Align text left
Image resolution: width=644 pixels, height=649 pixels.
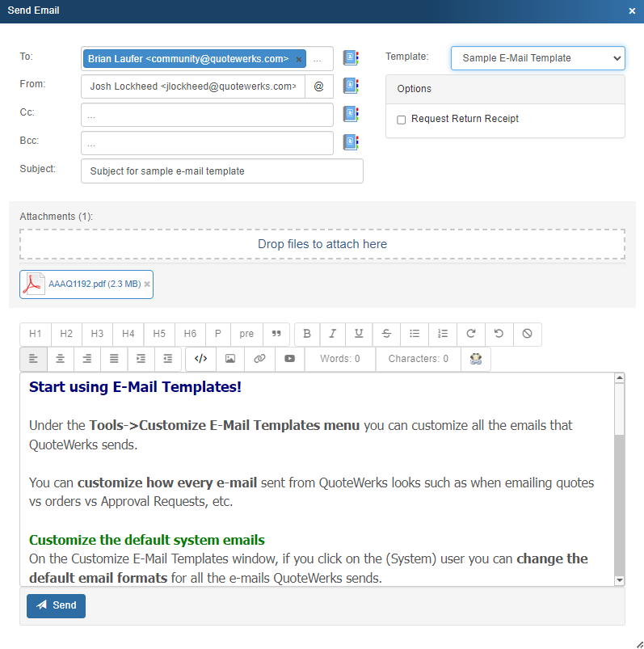tap(33, 359)
